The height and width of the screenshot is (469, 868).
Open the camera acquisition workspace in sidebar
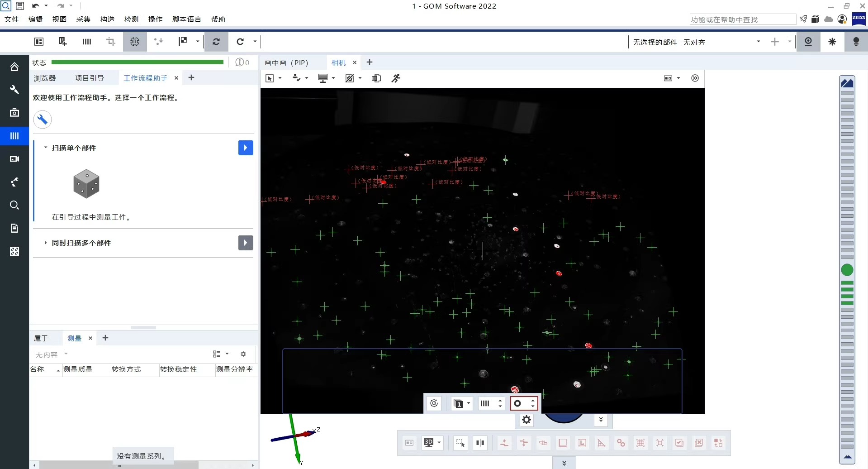(14, 112)
